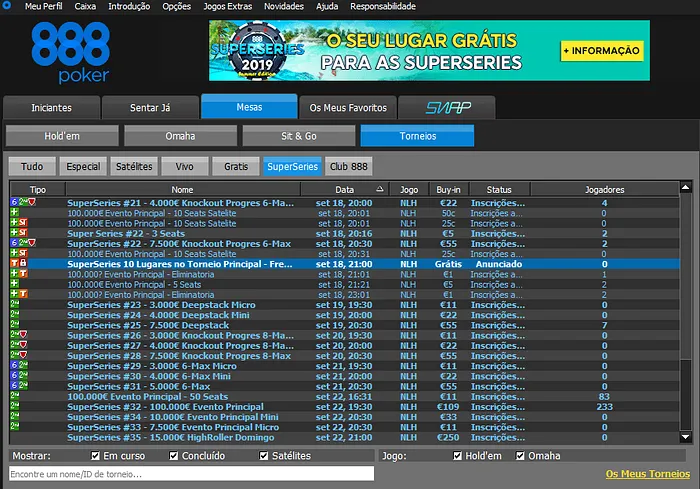Click the lock icon in the highlighted Freeroll row
Viewport: 700px width, 489px height.
coord(23,263)
